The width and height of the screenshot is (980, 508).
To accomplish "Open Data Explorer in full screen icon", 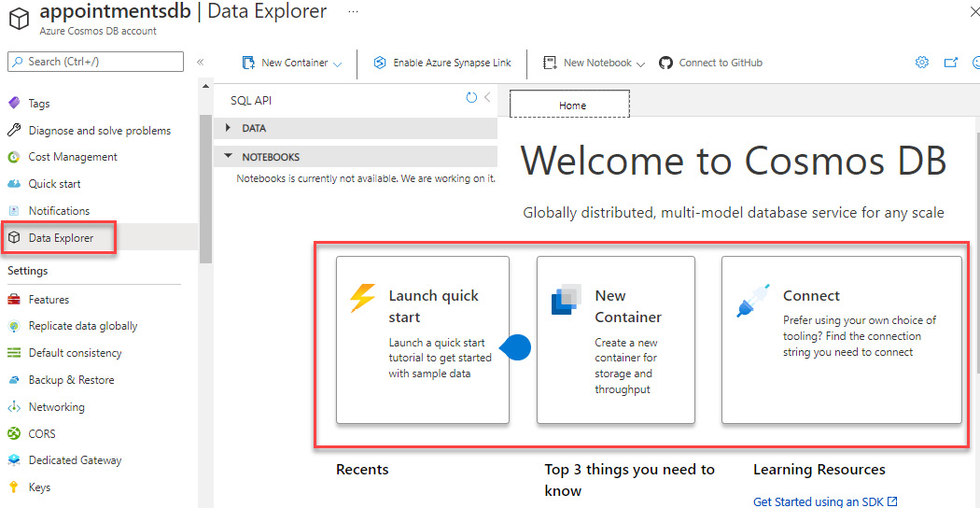I will click(951, 63).
